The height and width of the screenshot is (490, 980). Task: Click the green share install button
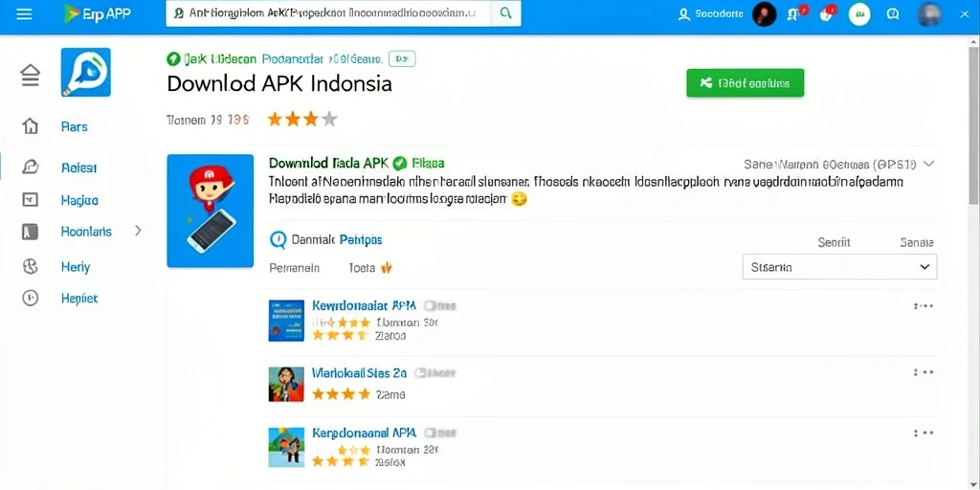point(745,82)
